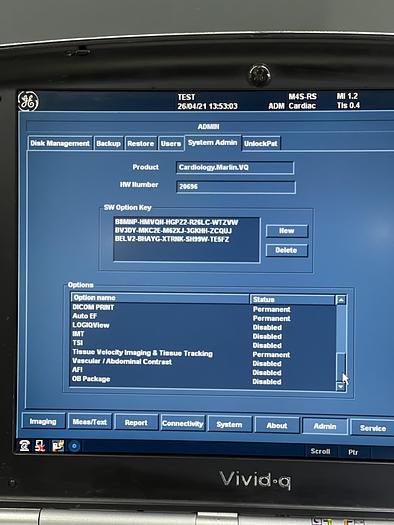This screenshot has width=394, height=525.
Task: Click the Admin section button
Action: click(325, 426)
